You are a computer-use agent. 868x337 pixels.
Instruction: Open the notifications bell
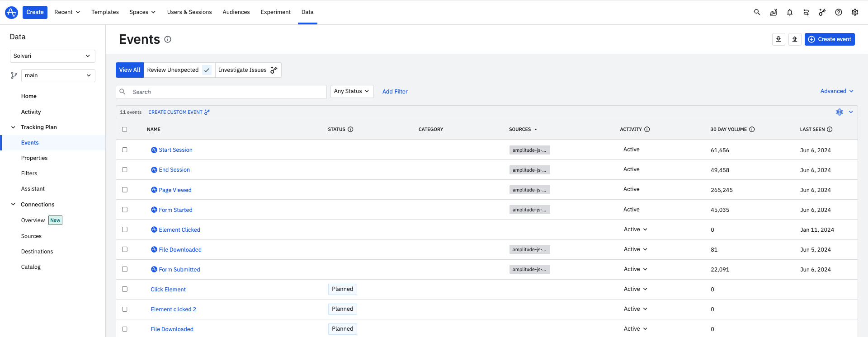pos(790,12)
